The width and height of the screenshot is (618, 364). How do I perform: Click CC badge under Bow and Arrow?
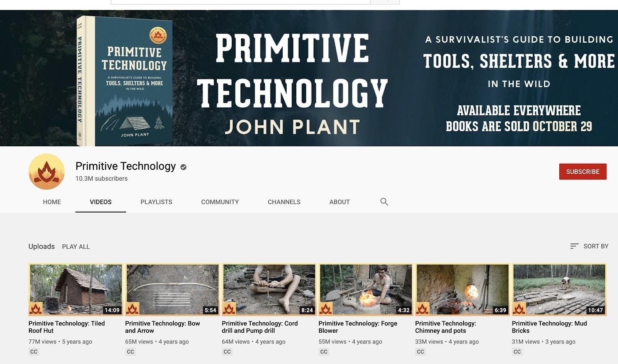pyautogui.click(x=130, y=352)
